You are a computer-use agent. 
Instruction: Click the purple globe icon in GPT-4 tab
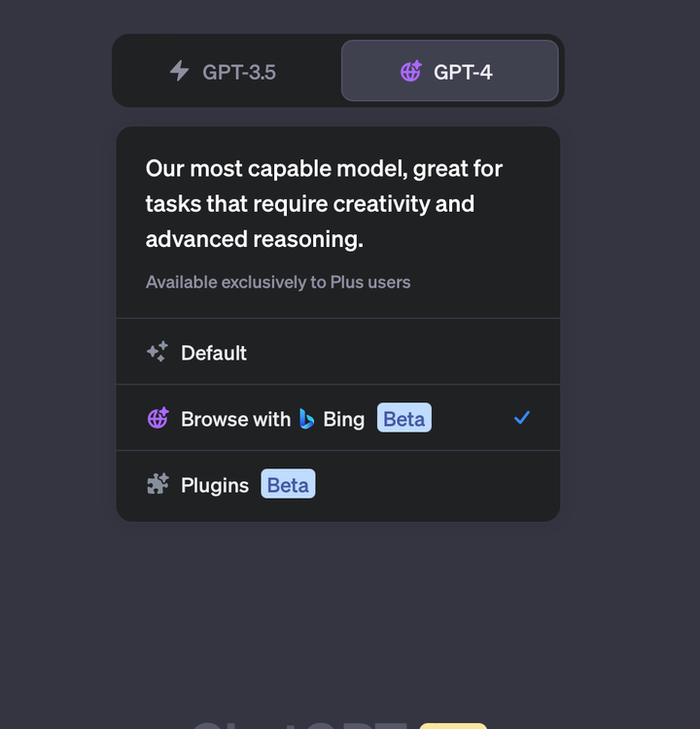pos(410,71)
